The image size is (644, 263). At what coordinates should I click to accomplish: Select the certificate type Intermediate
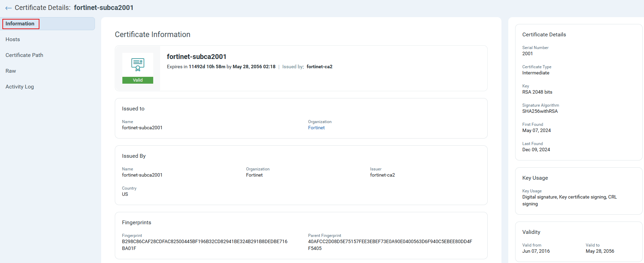click(x=536, y=73)
